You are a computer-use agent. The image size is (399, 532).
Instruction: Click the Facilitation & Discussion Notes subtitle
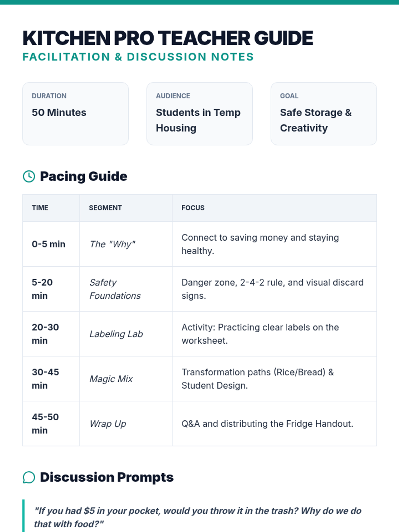[x=138, y=57]
